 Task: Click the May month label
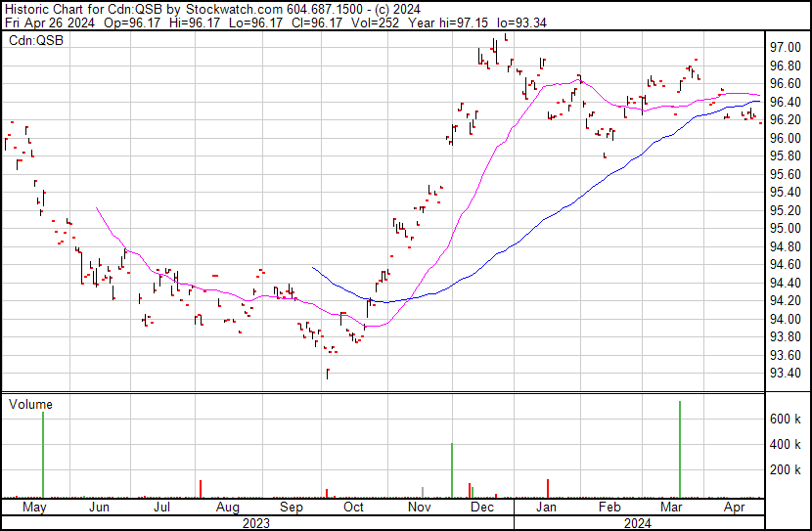click(34, 508)
